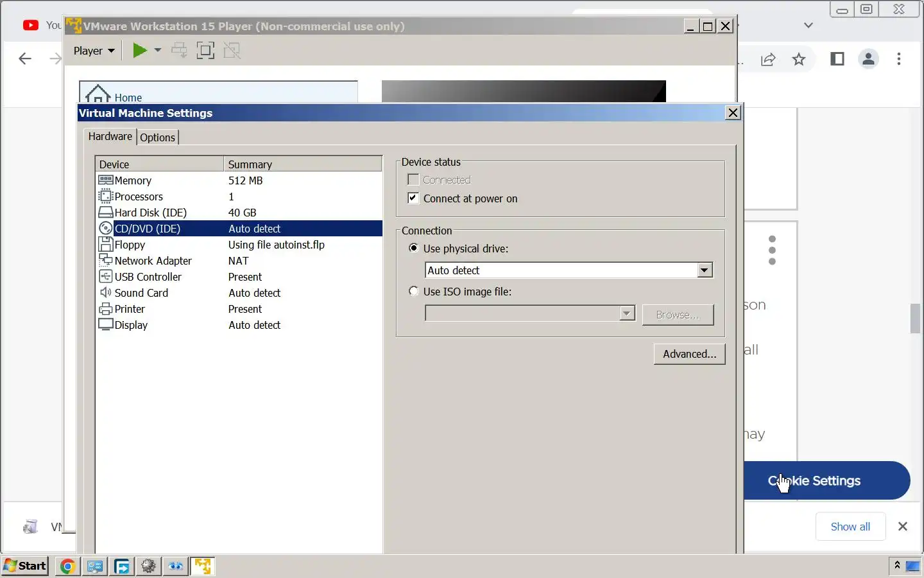The image size is (924, 578).
Task: Open browser profile avatar icon
Action: point(869,59)
